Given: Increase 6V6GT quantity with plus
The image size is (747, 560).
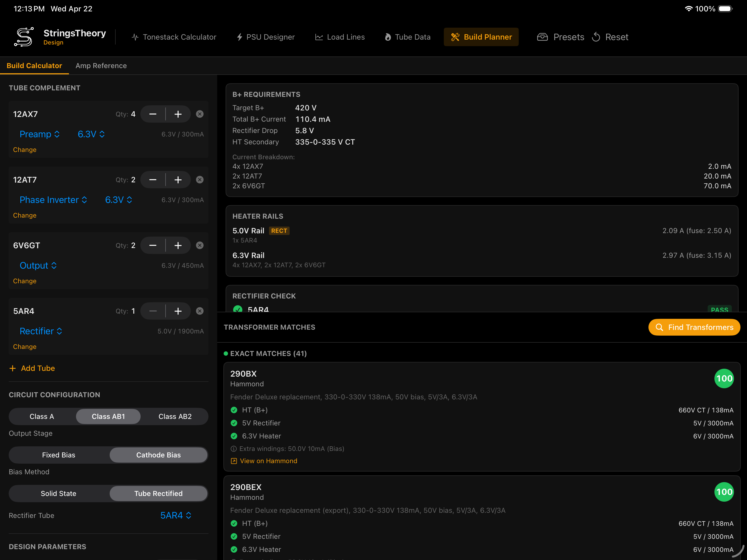Looking at the screenshot, I should [178, 245].
